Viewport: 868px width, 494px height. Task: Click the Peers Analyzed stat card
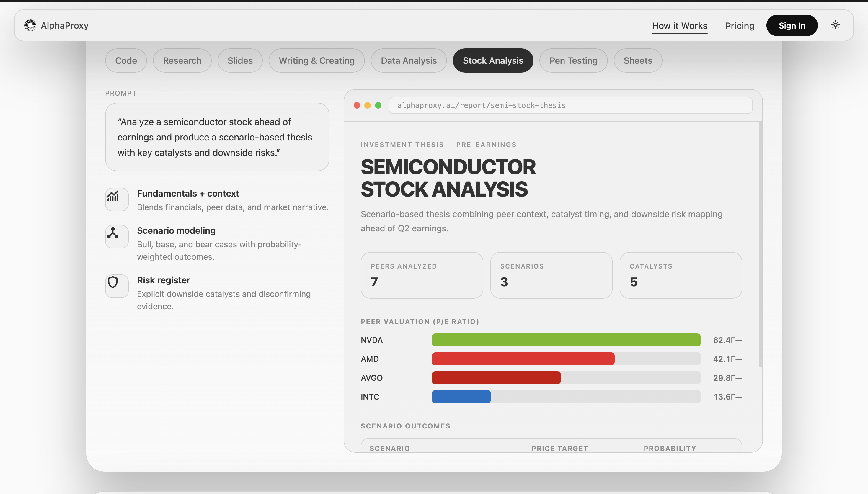422,275
